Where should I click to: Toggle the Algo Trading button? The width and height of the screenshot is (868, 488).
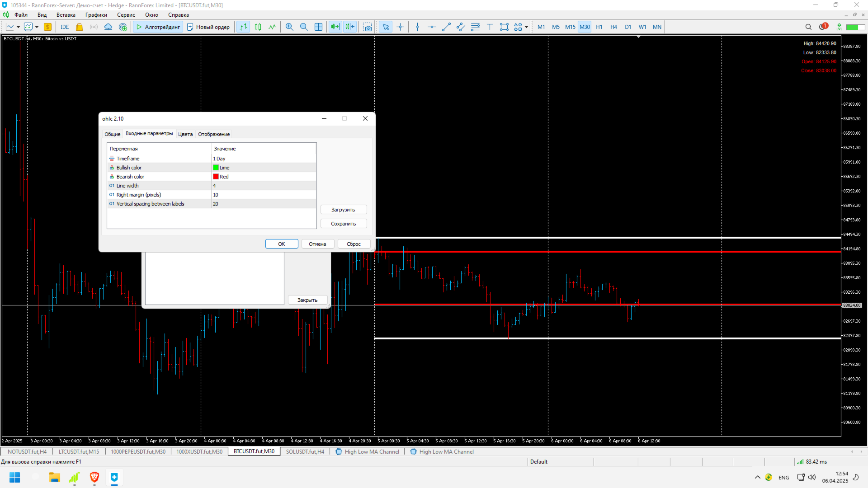158,27
